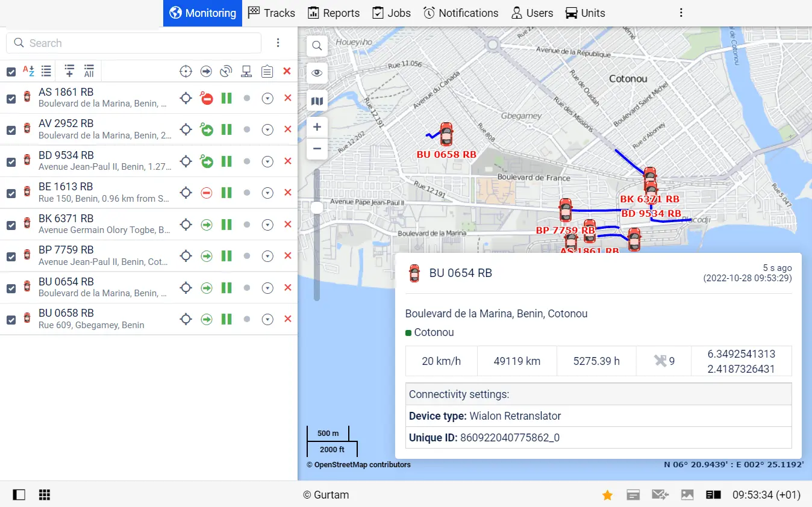Uncheck the BK 6371 RB checkbox

click(11, 225)
